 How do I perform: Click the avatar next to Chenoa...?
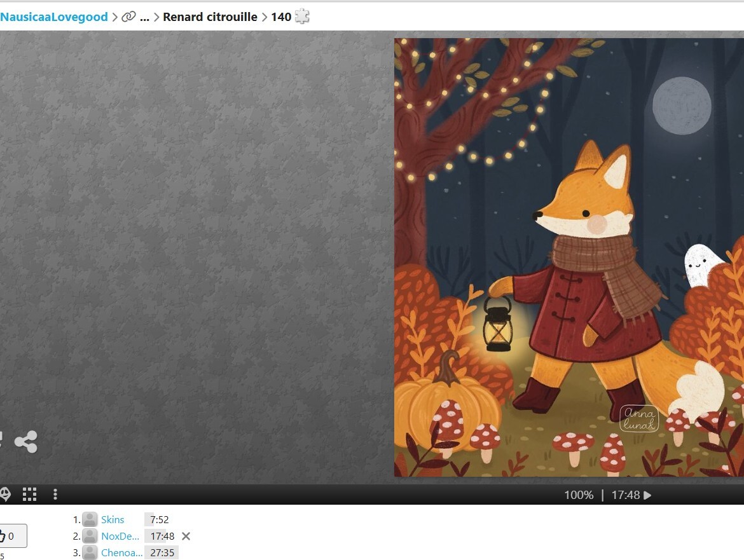click(90, 552)
